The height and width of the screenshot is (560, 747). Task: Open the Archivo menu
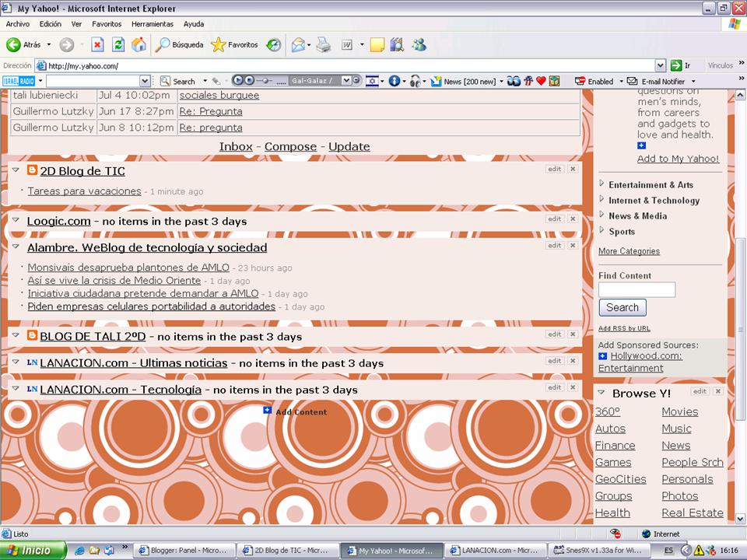pos(18,24)
